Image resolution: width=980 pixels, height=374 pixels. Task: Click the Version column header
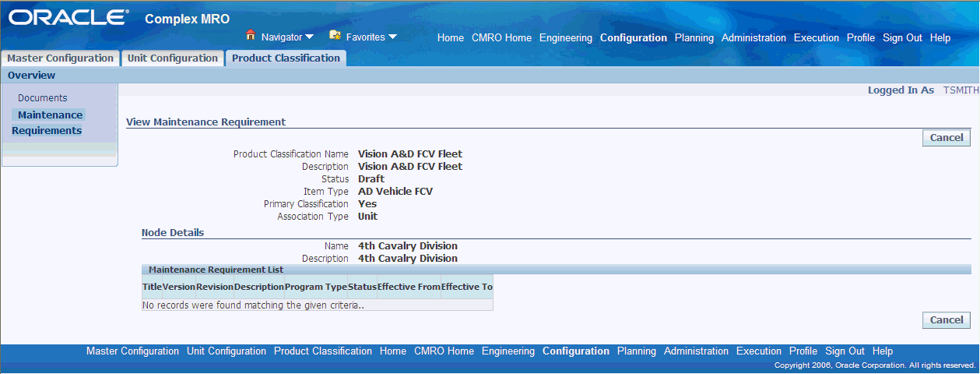click(x=179, y=287)
